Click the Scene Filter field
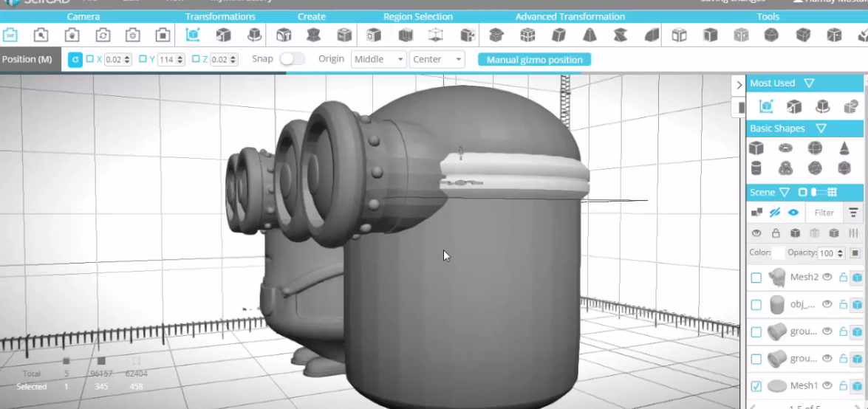This screenshot has height=409, width=868. point(824,213)
